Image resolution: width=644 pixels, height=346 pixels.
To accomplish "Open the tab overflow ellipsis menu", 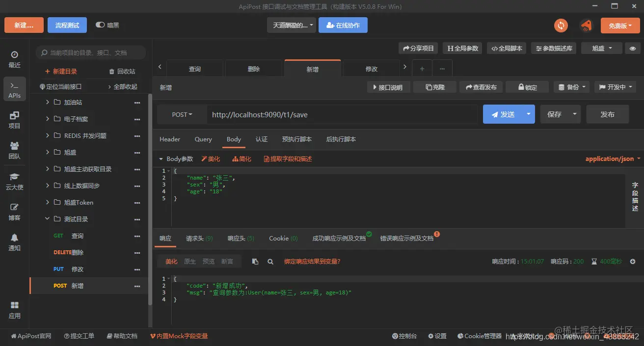I will (442, 69).
